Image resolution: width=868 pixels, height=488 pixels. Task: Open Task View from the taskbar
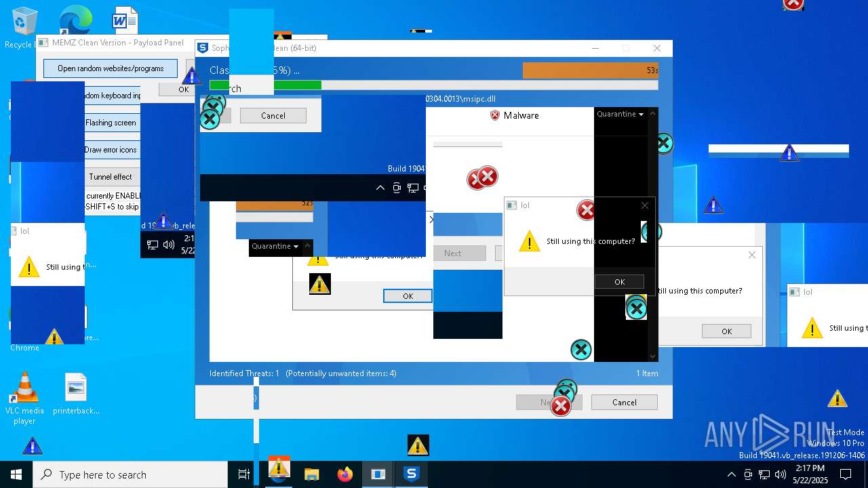[x=243, y=474]
